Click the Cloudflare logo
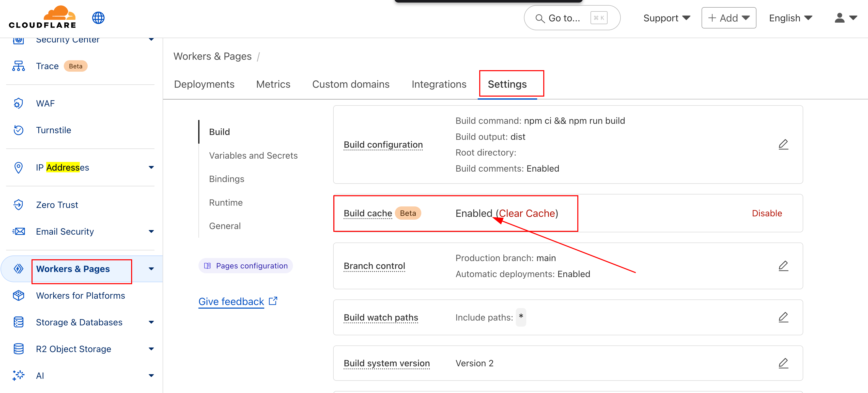The image size is (868, 393). (42, 17)
